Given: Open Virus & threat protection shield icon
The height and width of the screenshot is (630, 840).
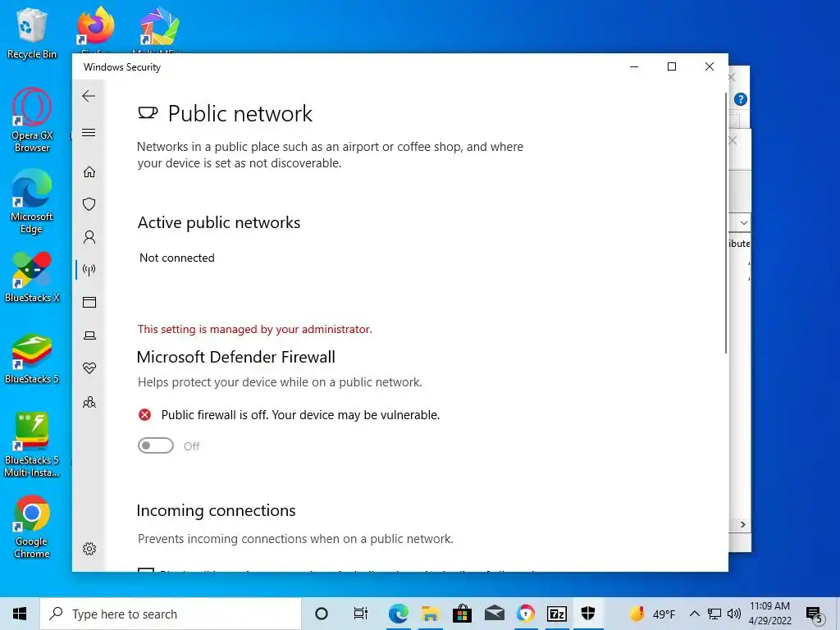Looking at the screenshot, I should pos(89,204).
